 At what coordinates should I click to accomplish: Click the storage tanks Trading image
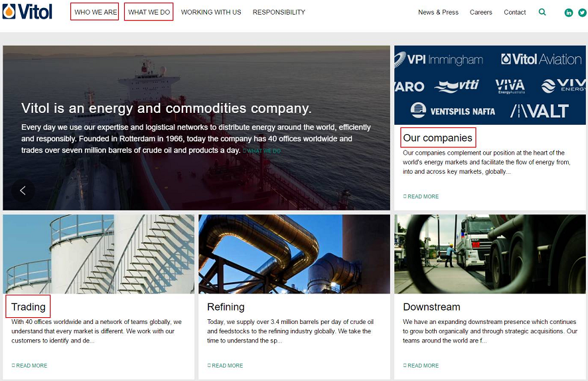tap(99, 254)
